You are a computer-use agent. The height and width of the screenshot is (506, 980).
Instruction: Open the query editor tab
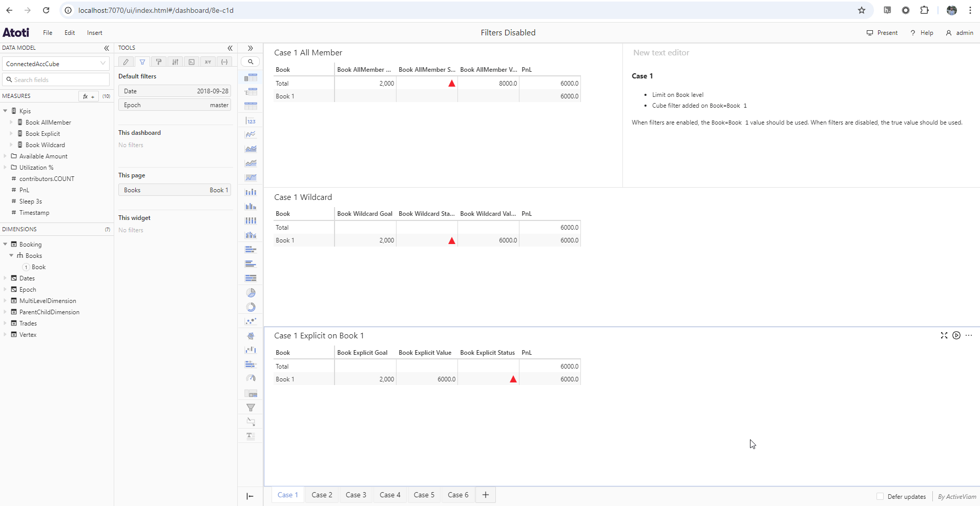(192, 62)
